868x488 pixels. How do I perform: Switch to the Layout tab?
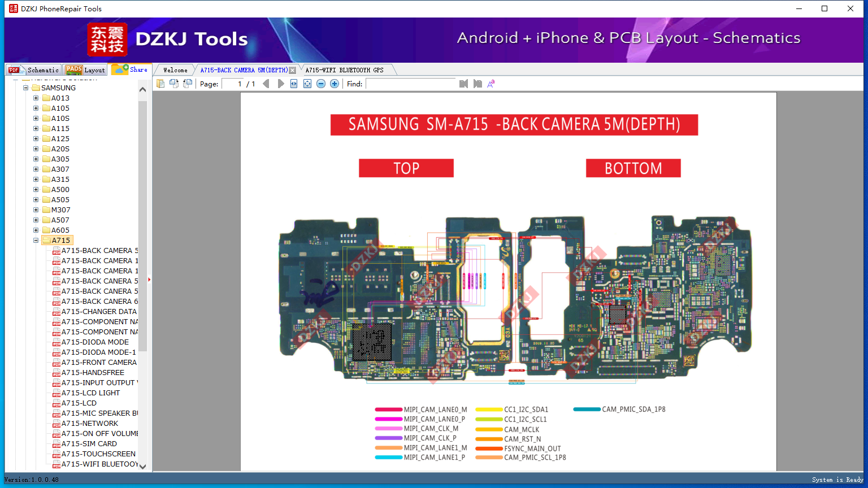pyautogui.click(x=85, y=70)
